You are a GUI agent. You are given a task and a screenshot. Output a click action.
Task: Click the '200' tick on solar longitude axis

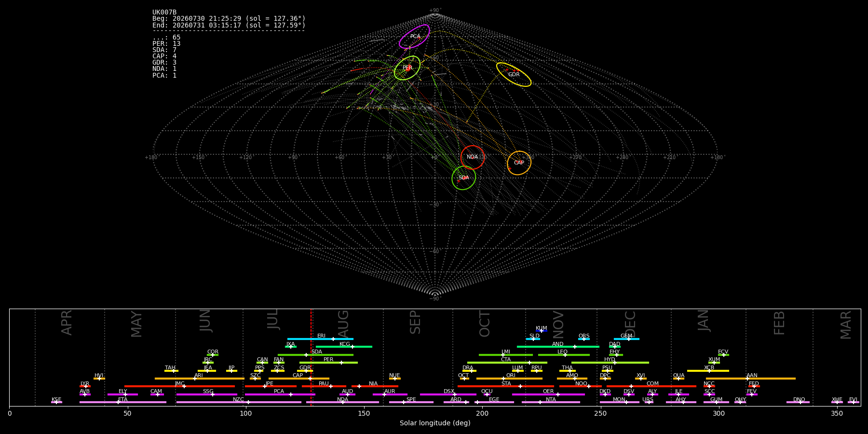[x=482, y=414]
